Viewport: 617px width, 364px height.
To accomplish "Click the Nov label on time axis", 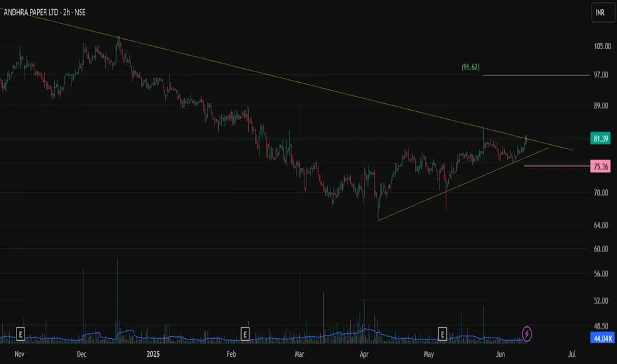I will pos(19,354).
